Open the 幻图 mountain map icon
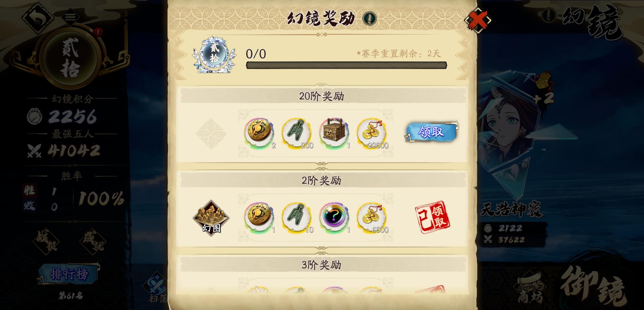Screen dimensions: 644x310 click(211, 217)
